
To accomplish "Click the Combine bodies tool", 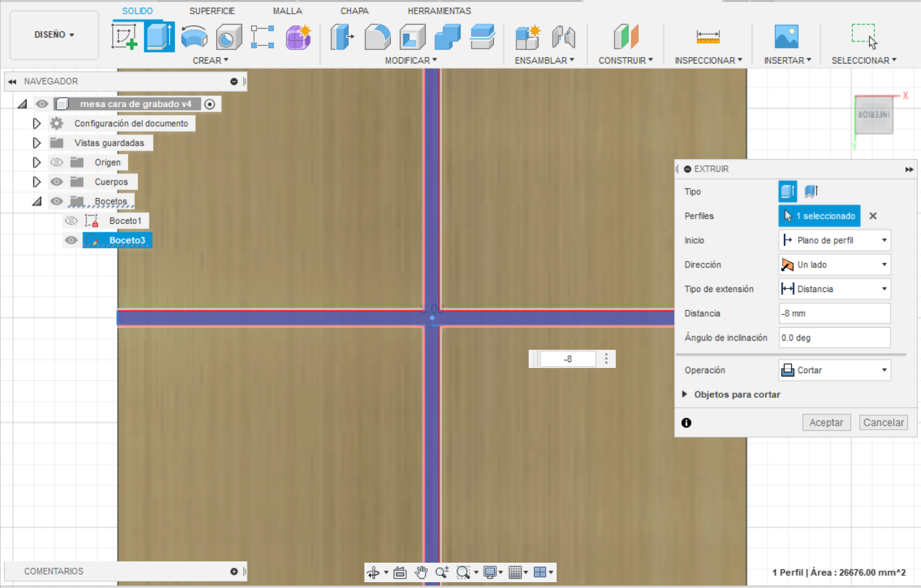I will [448, 37].
